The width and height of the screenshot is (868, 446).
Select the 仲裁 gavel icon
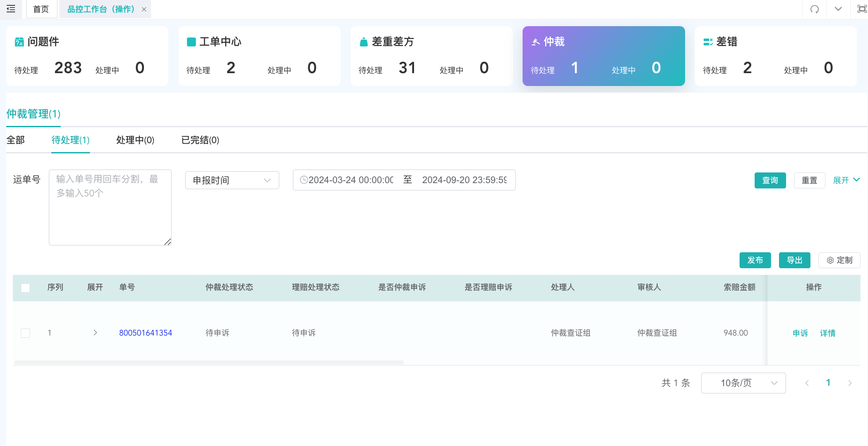[x=536, y=42]
